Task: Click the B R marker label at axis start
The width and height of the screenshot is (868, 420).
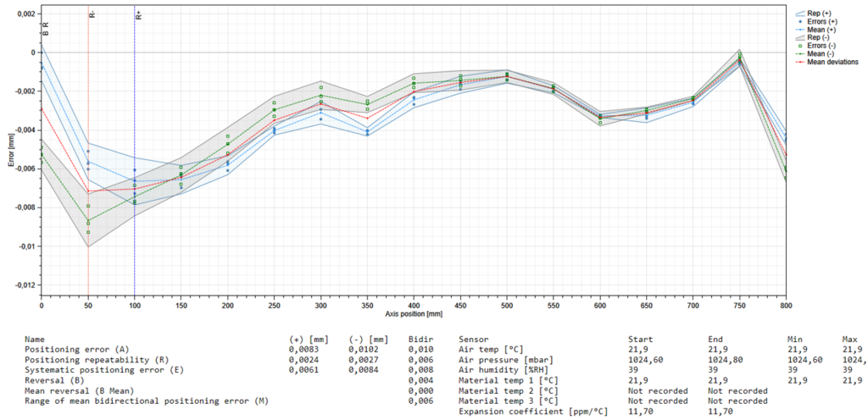Action: (46, 29)
